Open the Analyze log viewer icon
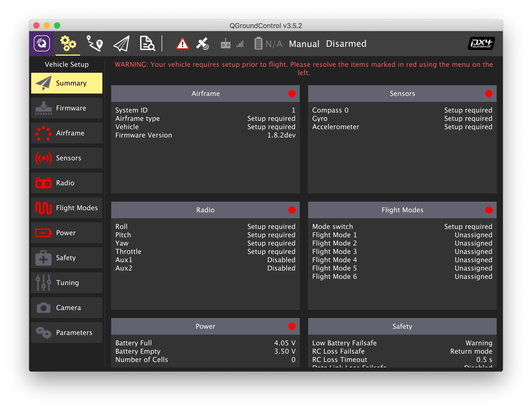Viewport: 532px width, 410px height. pyautogui.click(x=147, y=43)
